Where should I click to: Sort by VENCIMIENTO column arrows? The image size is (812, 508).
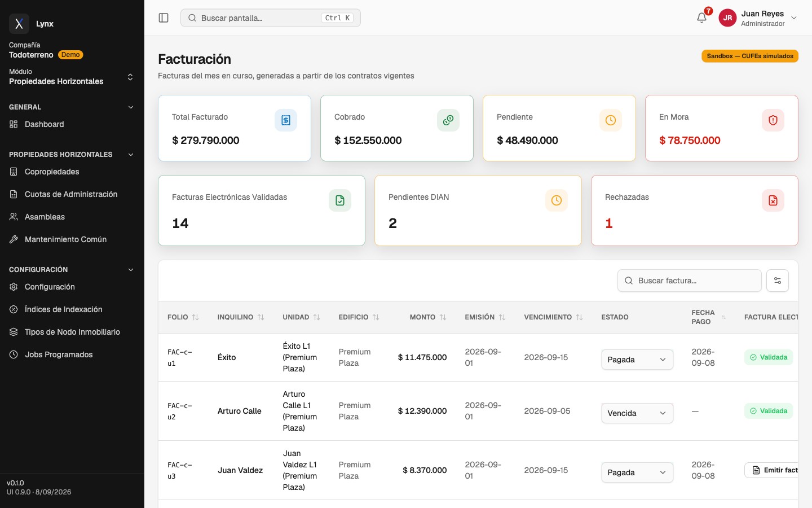(x=579, y=317)
